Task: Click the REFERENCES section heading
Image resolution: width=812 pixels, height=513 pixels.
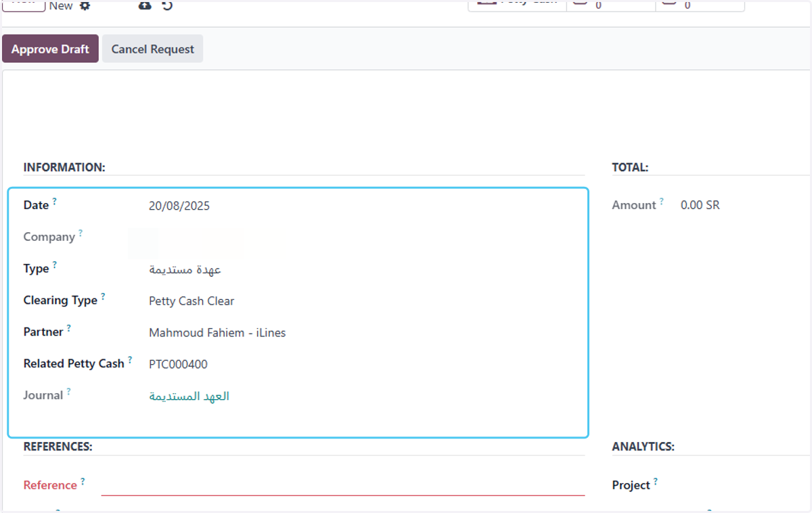Action: (x=58, y=447)
